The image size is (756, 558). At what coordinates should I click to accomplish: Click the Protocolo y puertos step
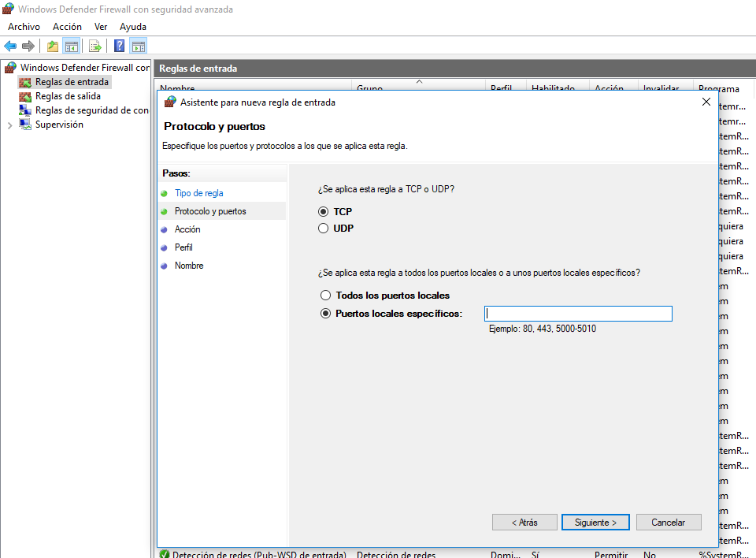coord(210,211)
